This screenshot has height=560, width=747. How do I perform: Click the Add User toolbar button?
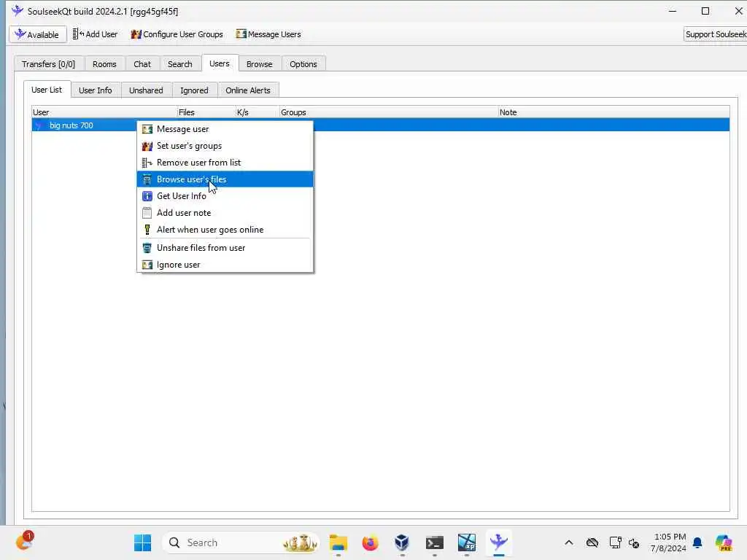[95, 34]
